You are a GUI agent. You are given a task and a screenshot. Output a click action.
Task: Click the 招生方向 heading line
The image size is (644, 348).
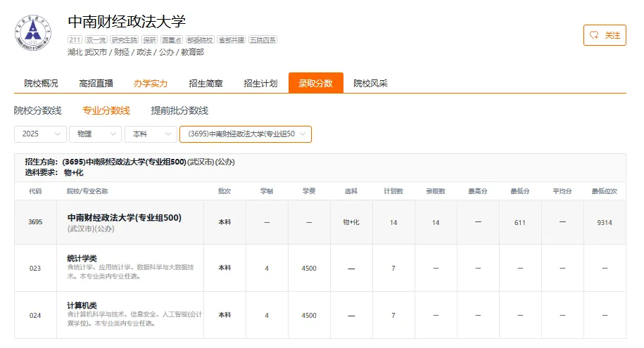tap(130, 162)
